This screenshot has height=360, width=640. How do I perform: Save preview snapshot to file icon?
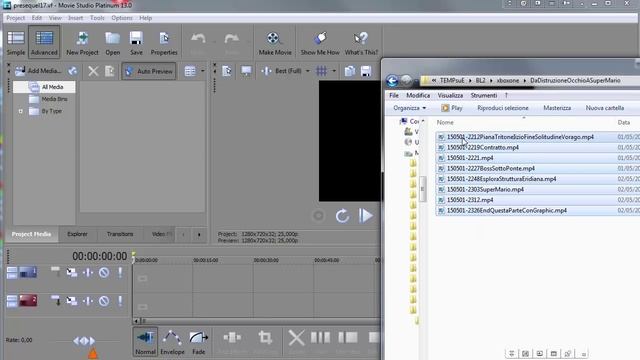pos(366,71)
